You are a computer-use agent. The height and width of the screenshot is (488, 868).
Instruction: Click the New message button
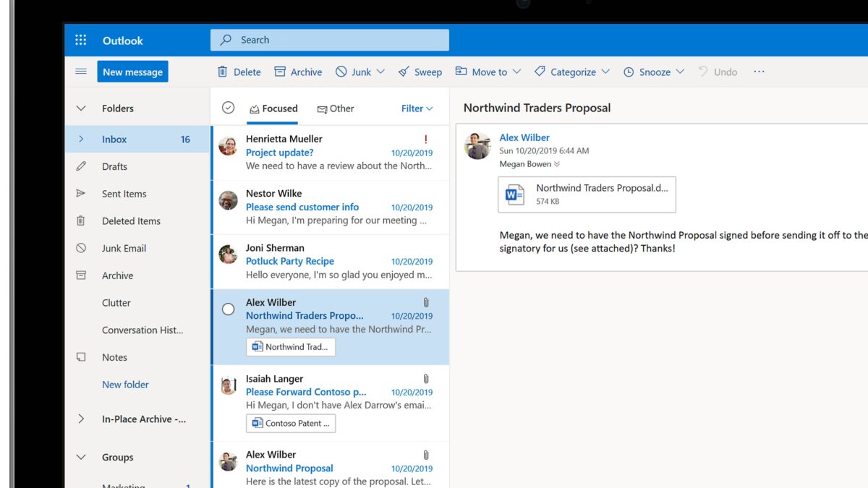pyautogui.click(x=133, y=72)
